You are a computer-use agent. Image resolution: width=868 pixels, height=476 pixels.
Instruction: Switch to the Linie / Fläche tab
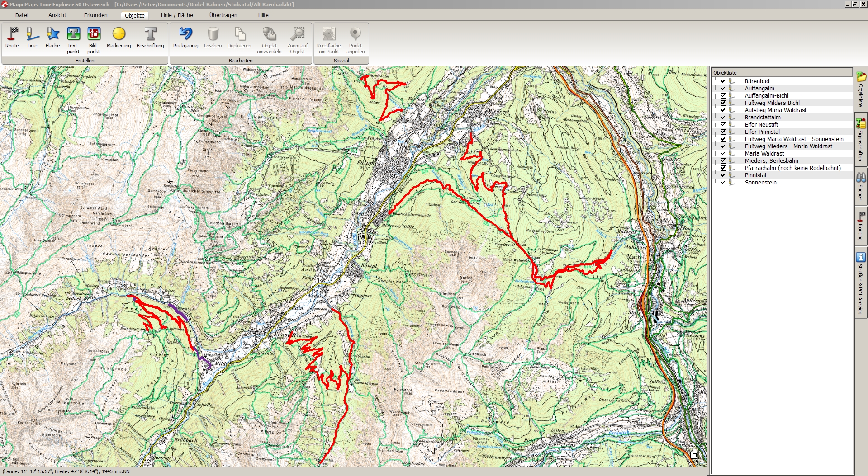click(177, 15)
